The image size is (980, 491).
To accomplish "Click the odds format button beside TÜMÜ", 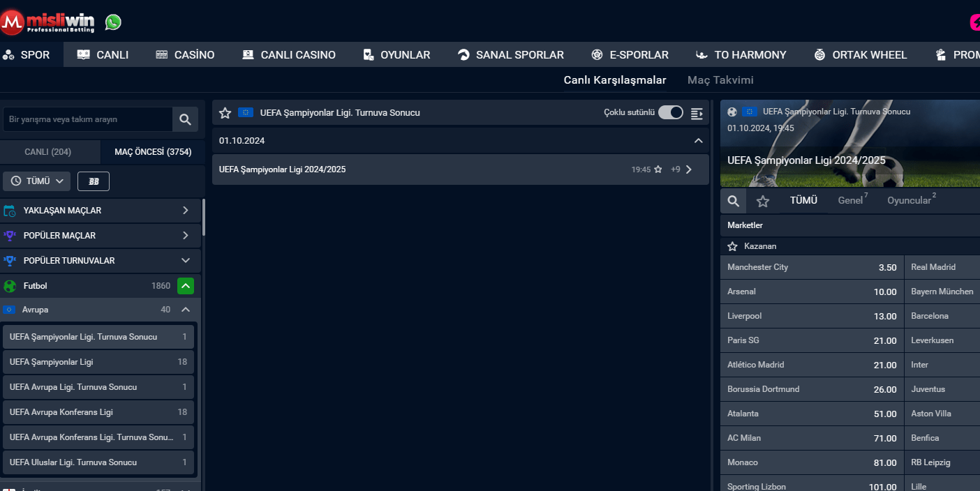I will (94, 181).
